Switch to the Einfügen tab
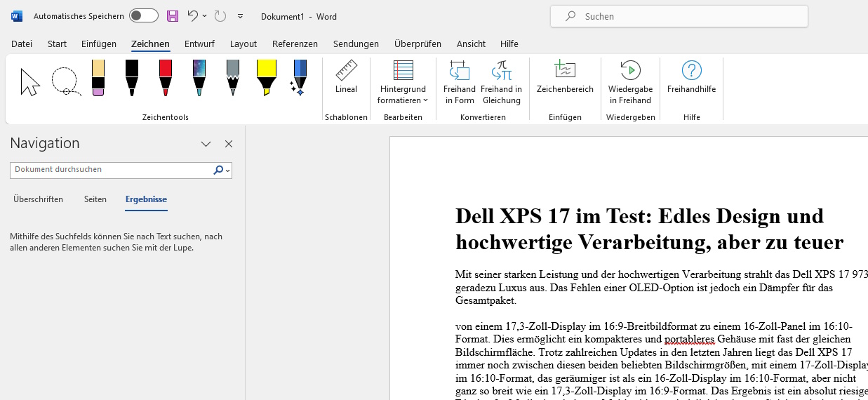The height and width of the screenshot is (400, 868). (x=99, y=44)
